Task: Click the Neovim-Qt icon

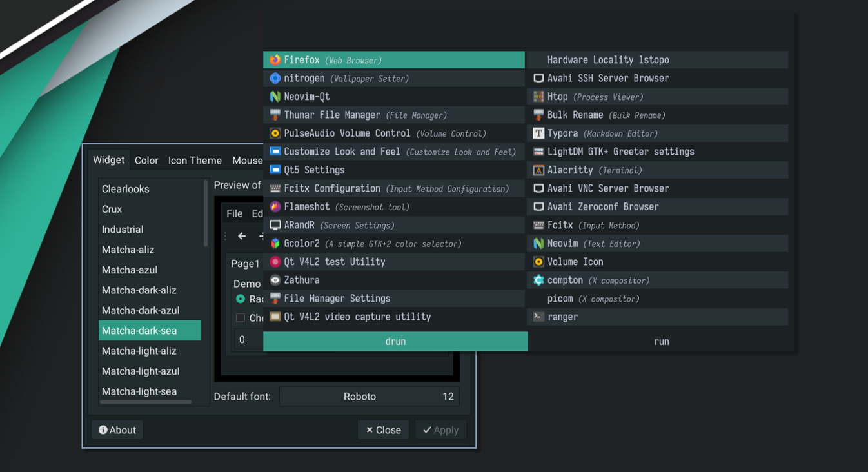Action: point(275,97)
